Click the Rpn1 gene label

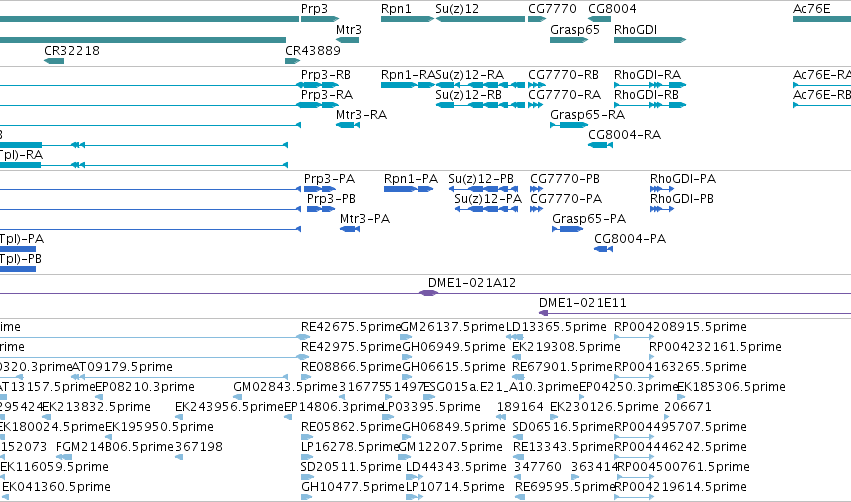396,9
